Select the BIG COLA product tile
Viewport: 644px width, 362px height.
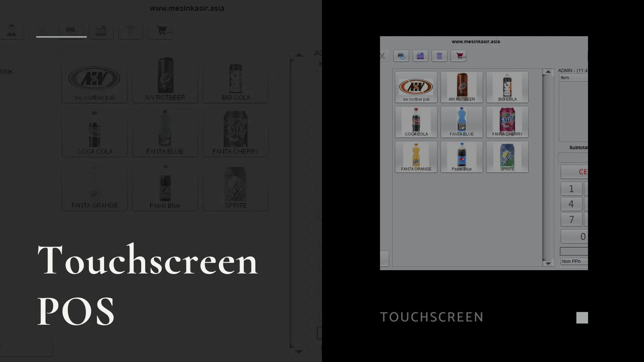click(507, 87)
